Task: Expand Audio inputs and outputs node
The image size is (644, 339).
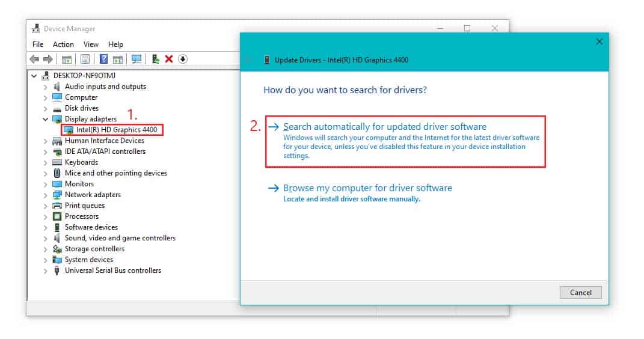Action: click(46, 87)
